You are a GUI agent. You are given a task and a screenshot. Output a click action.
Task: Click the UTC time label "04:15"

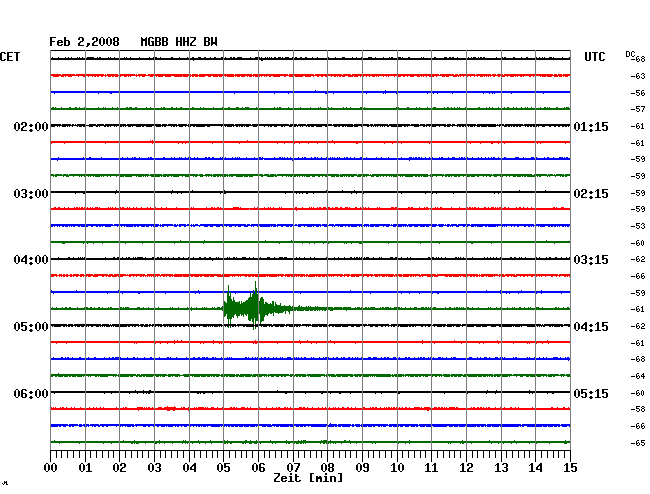pyautogui.click(x=591, y=327)
